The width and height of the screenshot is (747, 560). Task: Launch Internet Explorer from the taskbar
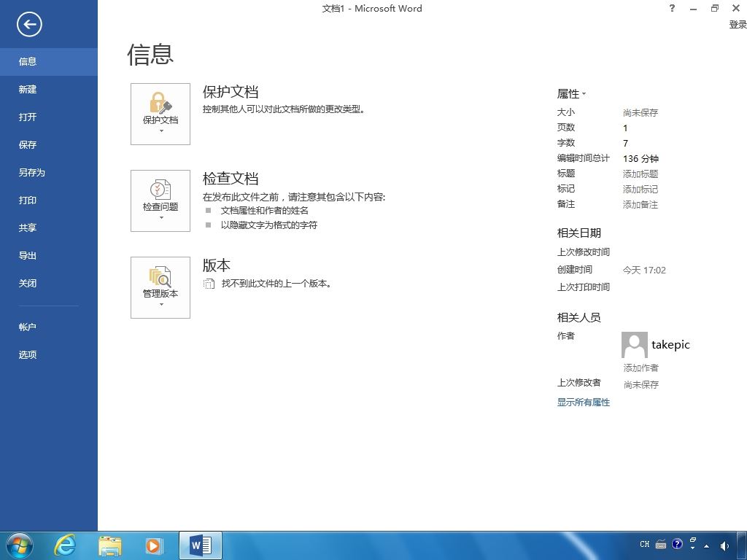(x=64, y=545)
